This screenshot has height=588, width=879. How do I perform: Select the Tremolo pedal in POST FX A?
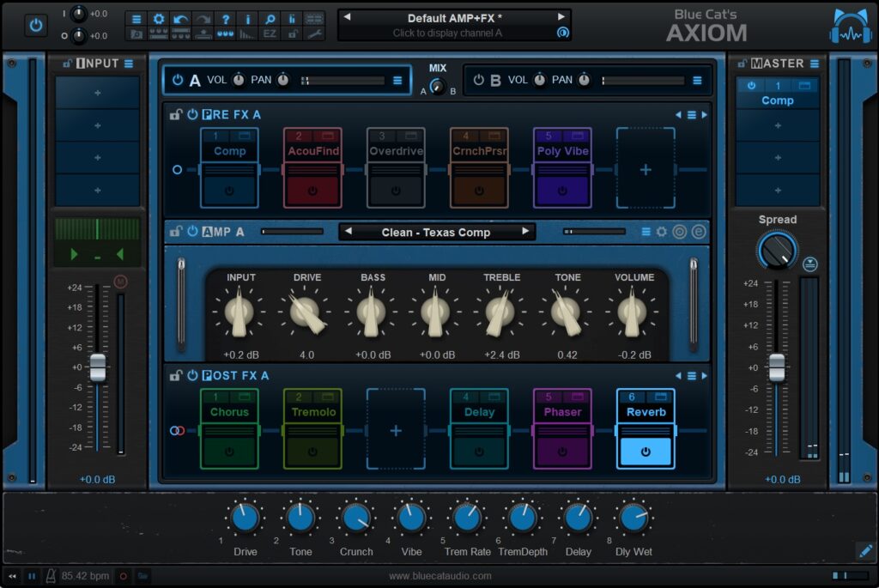[312, 429]
